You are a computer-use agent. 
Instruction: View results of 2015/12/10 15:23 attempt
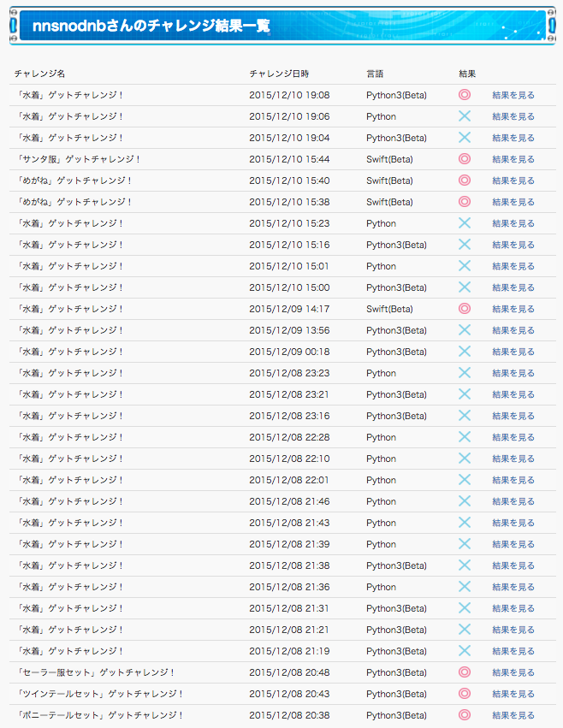pyautogui.click(x=513, y=223)
